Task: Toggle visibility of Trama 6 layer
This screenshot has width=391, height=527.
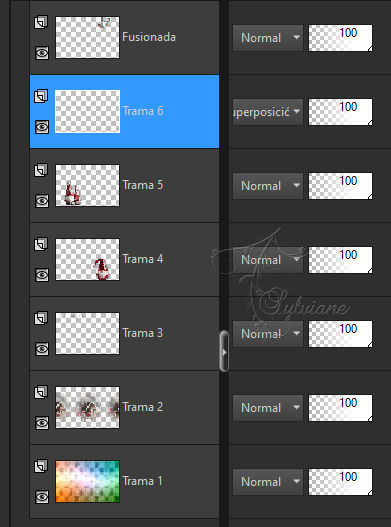Action: [42, 127]
